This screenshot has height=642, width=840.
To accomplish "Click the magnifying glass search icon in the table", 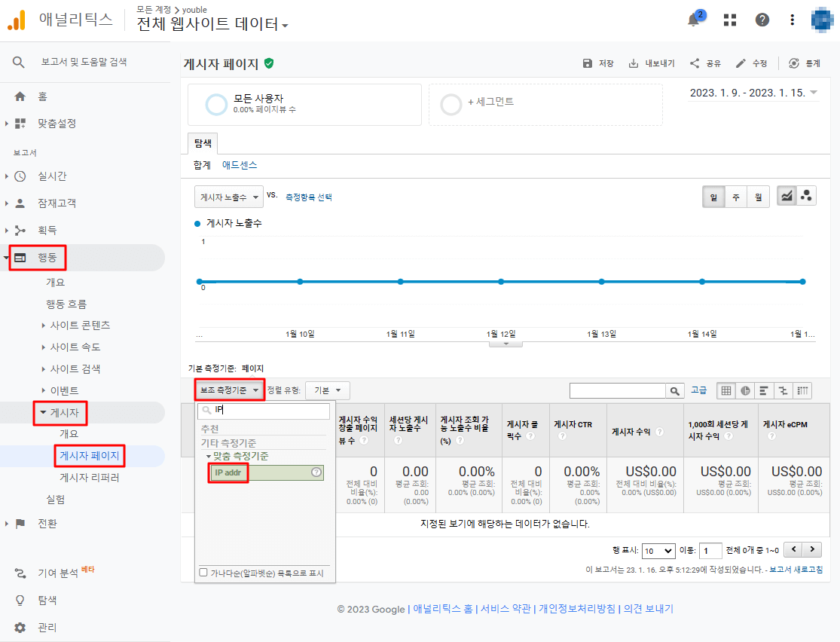I will click(x=675, y=390).
